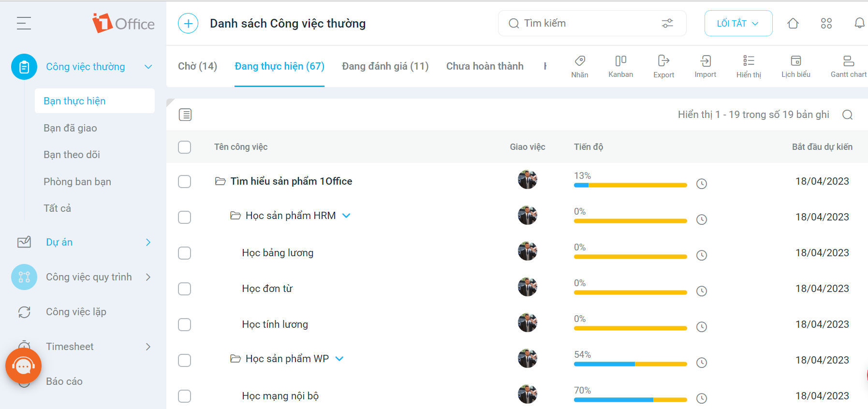The width and height of the screenshot is (868, 409).
Task: Check the checkbox next to Tìm hiểu sản phẩm 1Office
Action: (x=184, y=181)
